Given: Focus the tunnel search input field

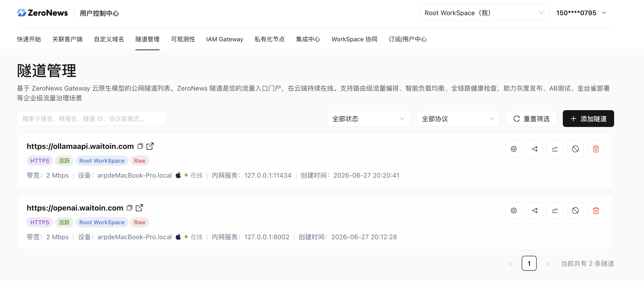Looking at the screenshot, I should click(x=91, y=119).
